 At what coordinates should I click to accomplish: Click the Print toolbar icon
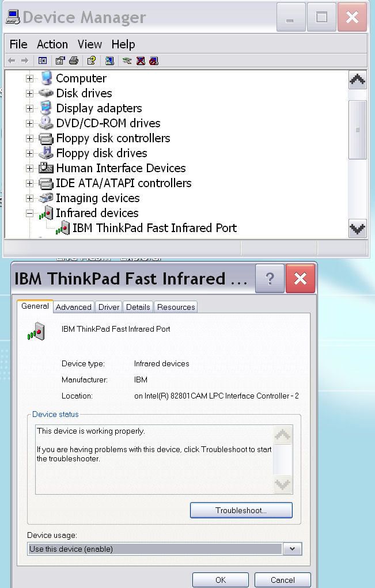click(x=74, y=60)
